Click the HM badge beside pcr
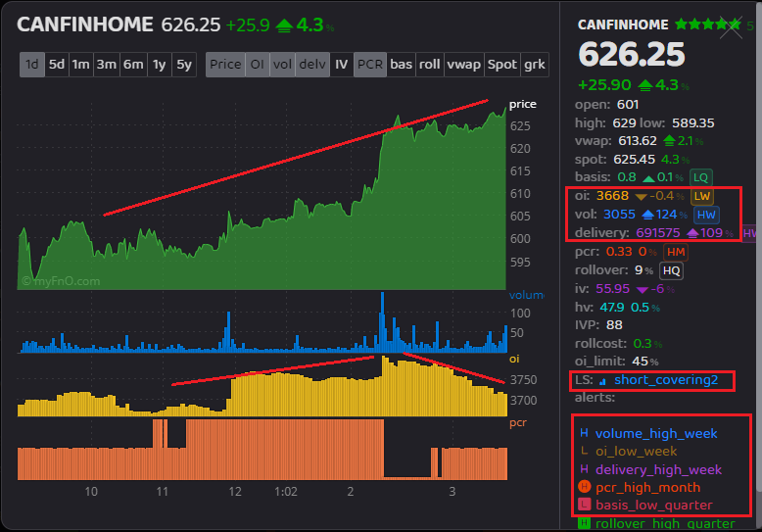 tap(676, 252)
